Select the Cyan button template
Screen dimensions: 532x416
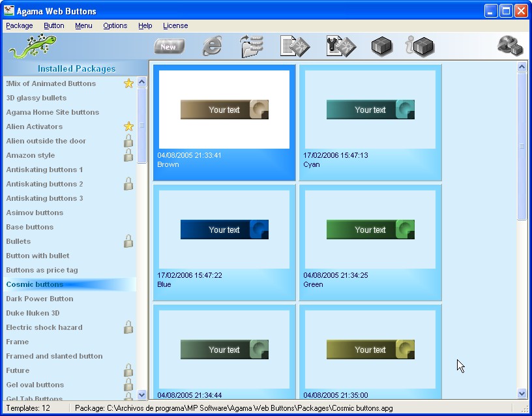pos(370,123)
